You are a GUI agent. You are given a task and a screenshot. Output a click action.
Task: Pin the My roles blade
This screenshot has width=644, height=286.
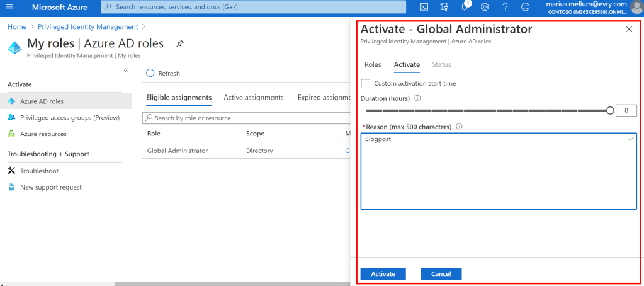180,43
